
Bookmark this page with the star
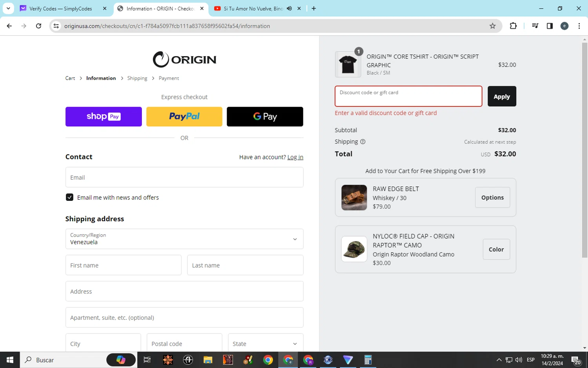point(493,26)
